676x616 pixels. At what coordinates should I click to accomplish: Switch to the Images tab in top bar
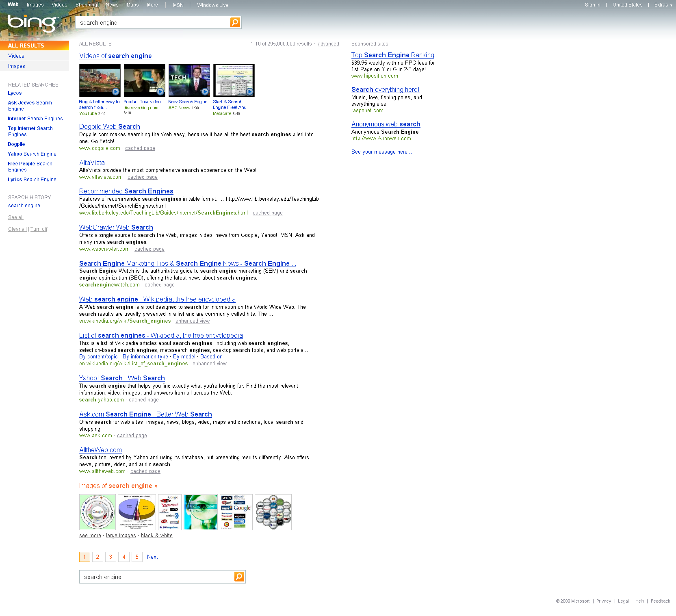(35, 5)
